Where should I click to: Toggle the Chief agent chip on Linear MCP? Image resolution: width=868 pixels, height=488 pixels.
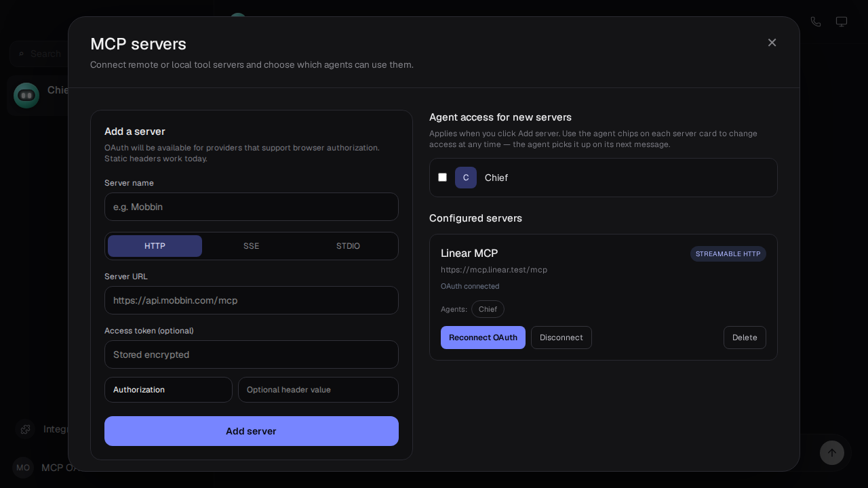pyautogui.click(x=488, y=309)
